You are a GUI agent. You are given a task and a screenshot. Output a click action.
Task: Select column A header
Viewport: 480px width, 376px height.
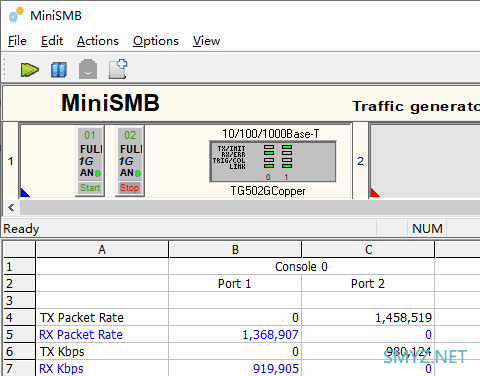pos(102,249)
